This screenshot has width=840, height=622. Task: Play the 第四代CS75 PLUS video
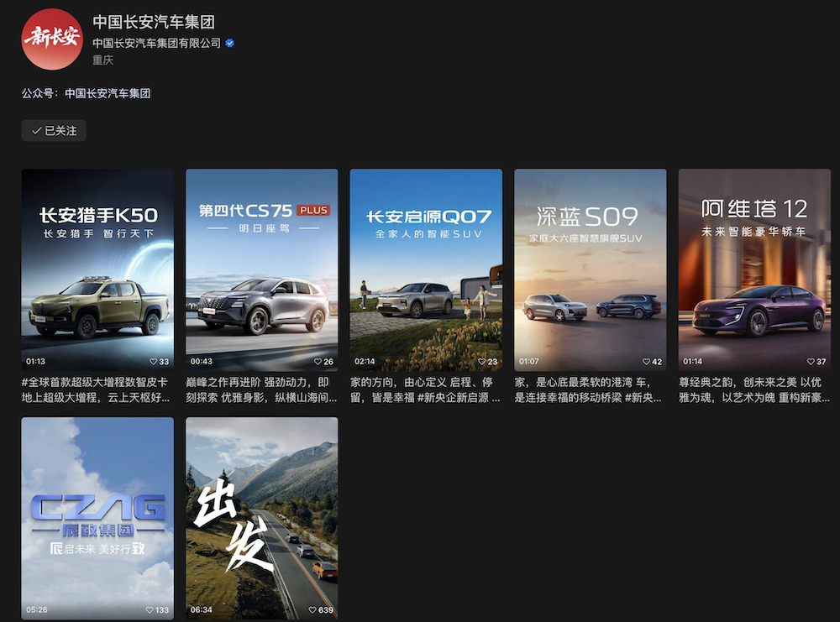pos(261,269)
